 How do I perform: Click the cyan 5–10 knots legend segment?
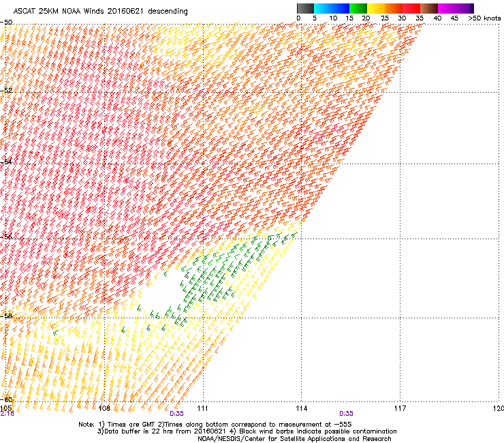click(323, 8)
